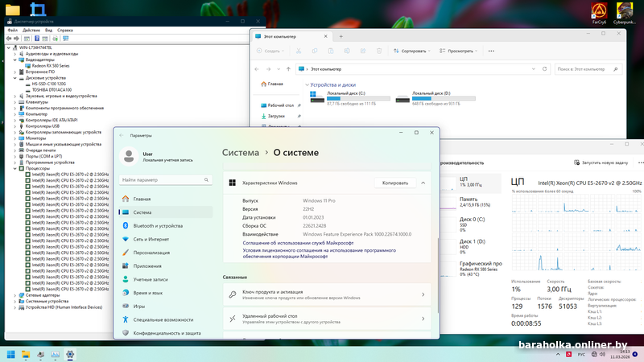Open FarCry6 desktop shortcut
Image resolution: width=644 pixels, height=362 pixels.
click(598, 13)
